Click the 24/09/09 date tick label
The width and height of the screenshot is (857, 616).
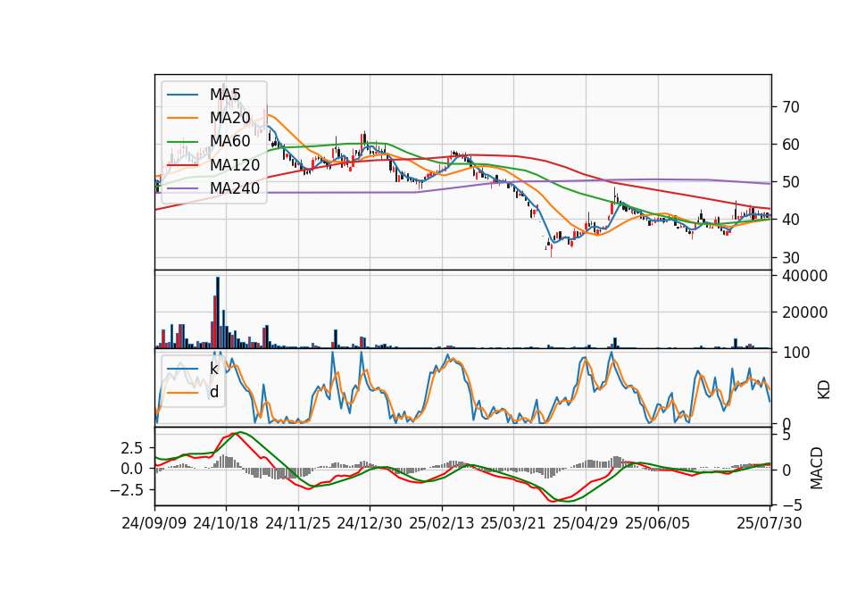pos(154,523)
